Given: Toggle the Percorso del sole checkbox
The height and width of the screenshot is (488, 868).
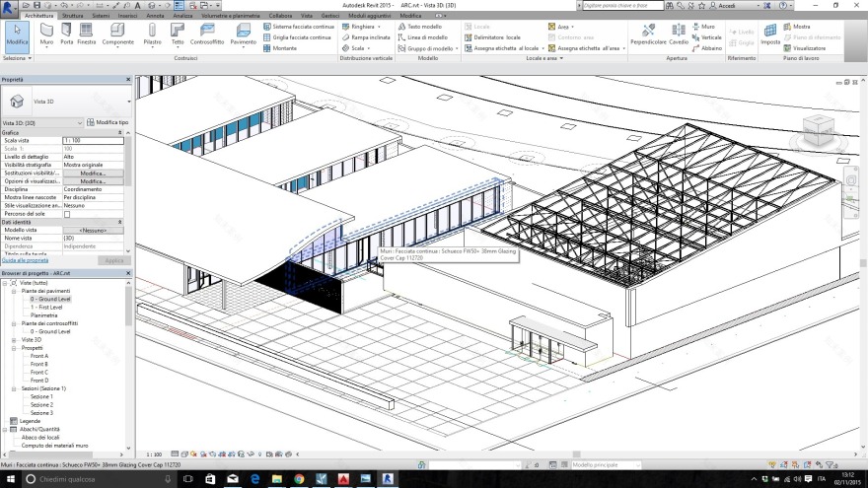Looking at the screenshot, I should tap(67, 214).
